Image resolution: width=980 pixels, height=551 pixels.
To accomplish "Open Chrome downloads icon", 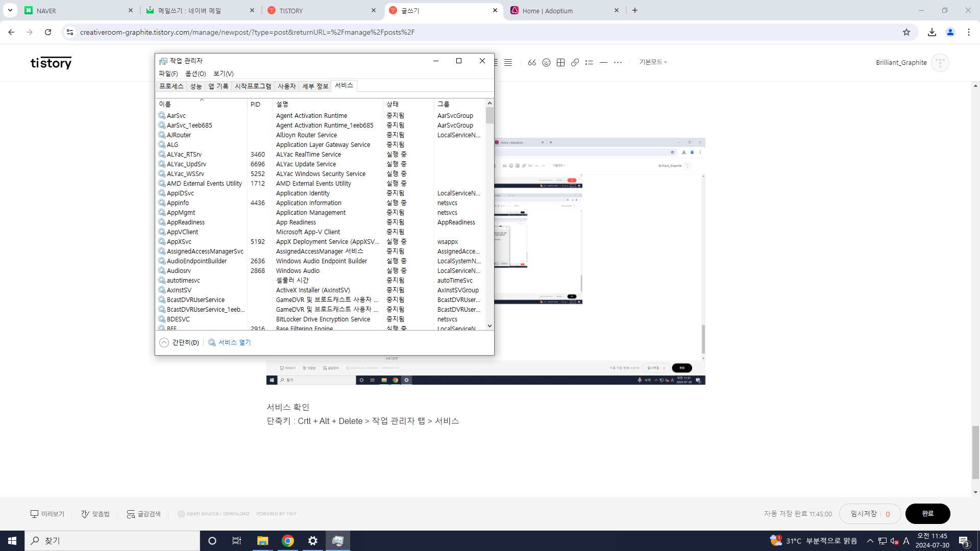I will tap(932, 32).
